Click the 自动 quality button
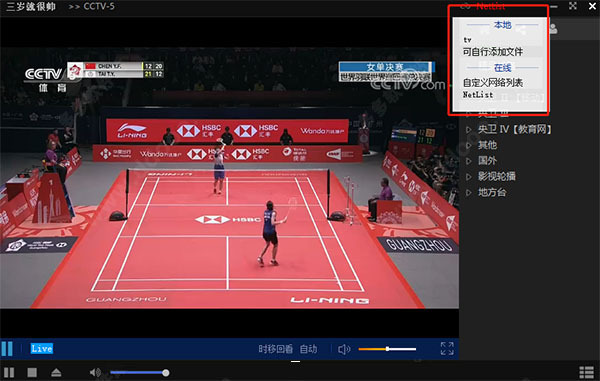 coord(308,349)
